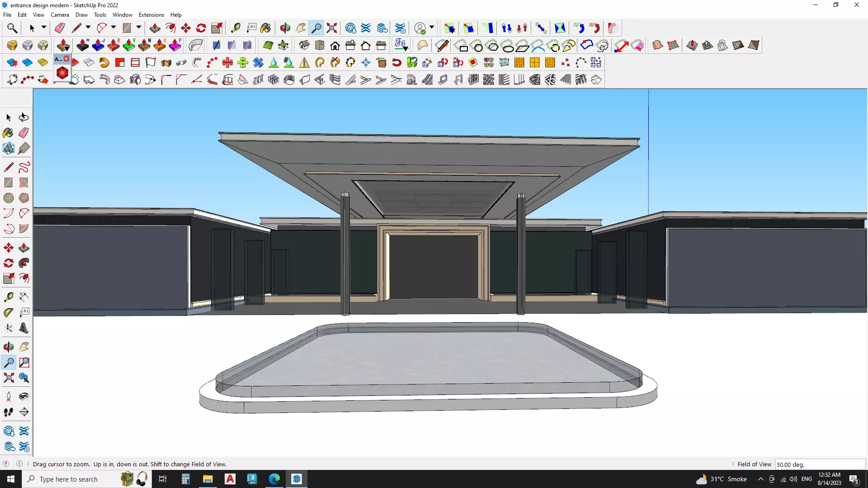Select the Tape Measure tool
Screen dimensions: 868x488
236,28
